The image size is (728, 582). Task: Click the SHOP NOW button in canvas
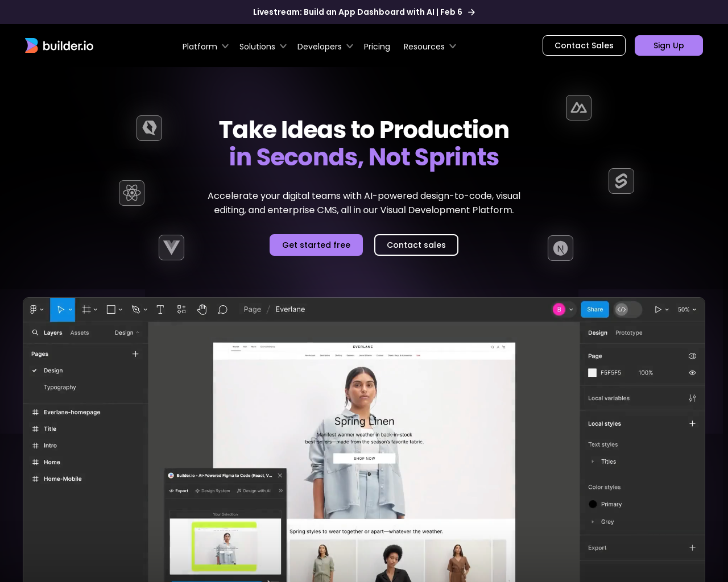365,458
